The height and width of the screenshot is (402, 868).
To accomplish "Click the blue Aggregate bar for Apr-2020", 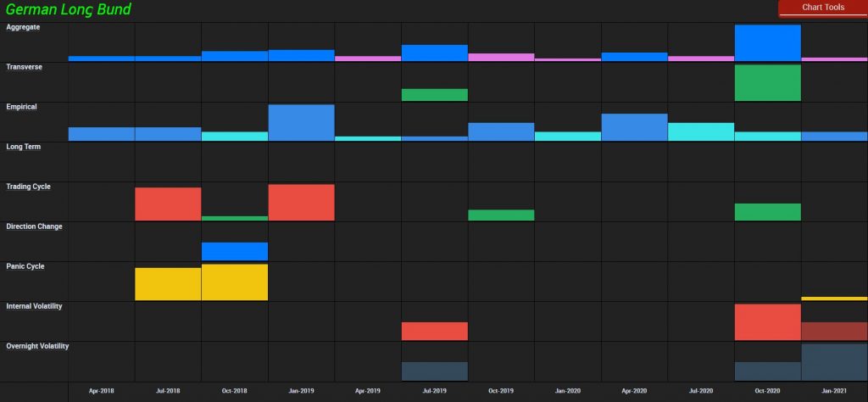I will point(634,57).
